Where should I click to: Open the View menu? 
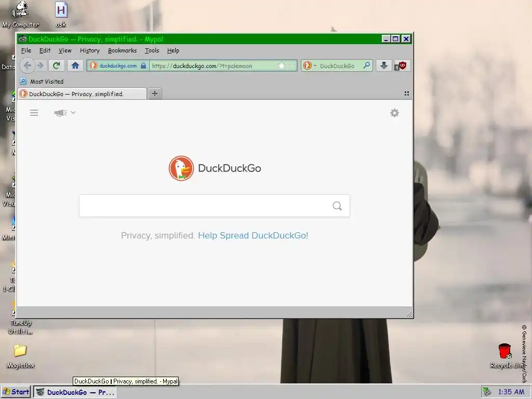click(x=65, y=50)
